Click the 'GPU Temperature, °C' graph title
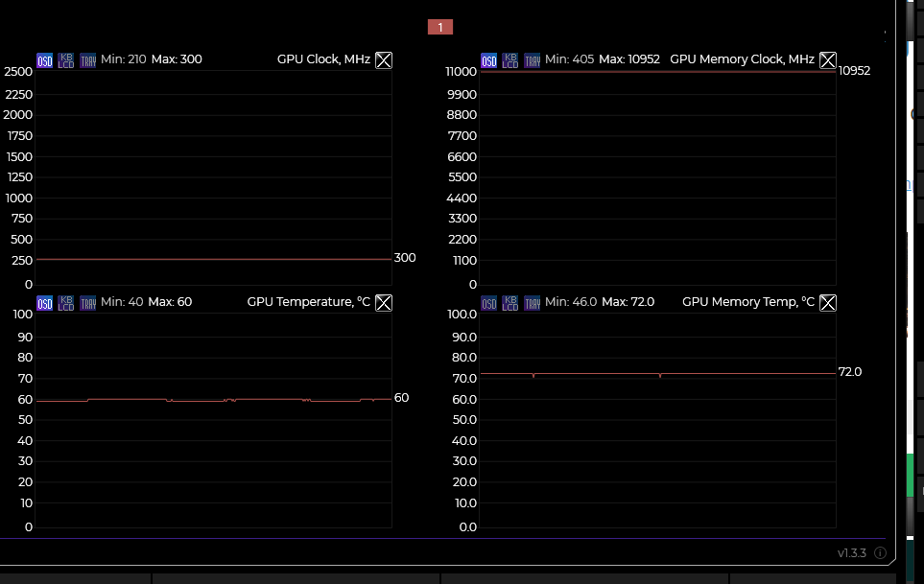Viewport: 924px width, 584px height. point(309,302)
